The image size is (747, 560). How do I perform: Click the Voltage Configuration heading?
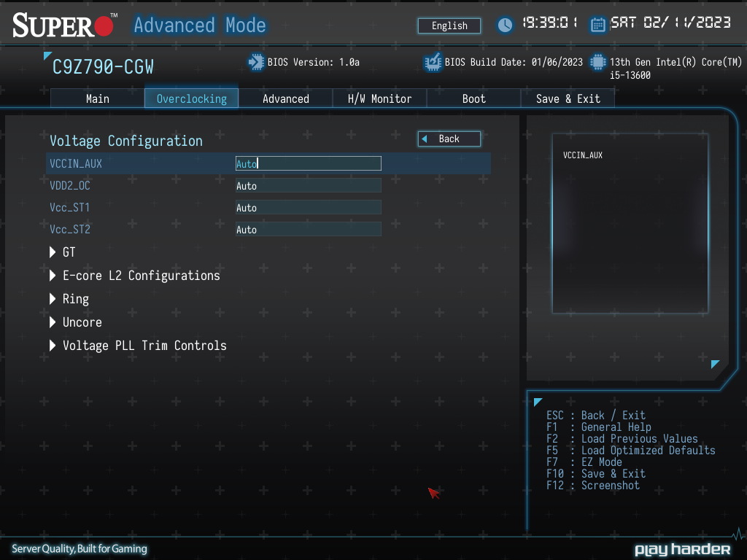click(126, 141)
